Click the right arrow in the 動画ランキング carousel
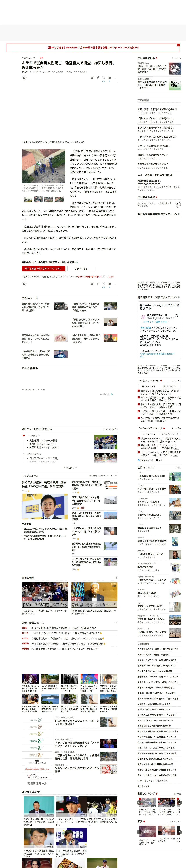 point(180,803)
